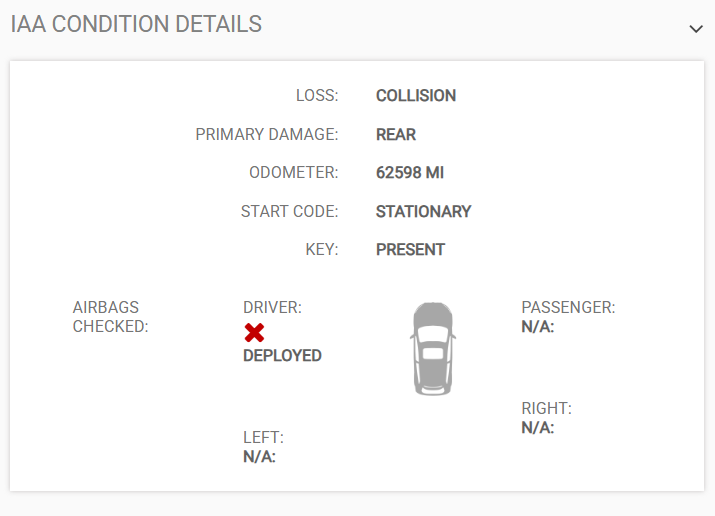The height and width of the screenshot is (516, 715).
Task: Click the gray car diagram icon
Action: [x=432, y=348]
